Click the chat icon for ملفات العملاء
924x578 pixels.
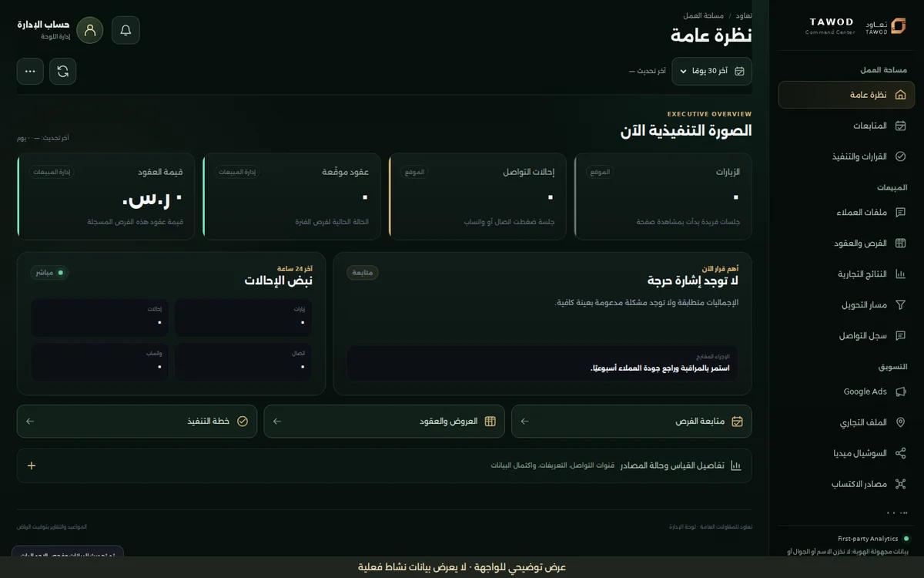coord(901,212)
